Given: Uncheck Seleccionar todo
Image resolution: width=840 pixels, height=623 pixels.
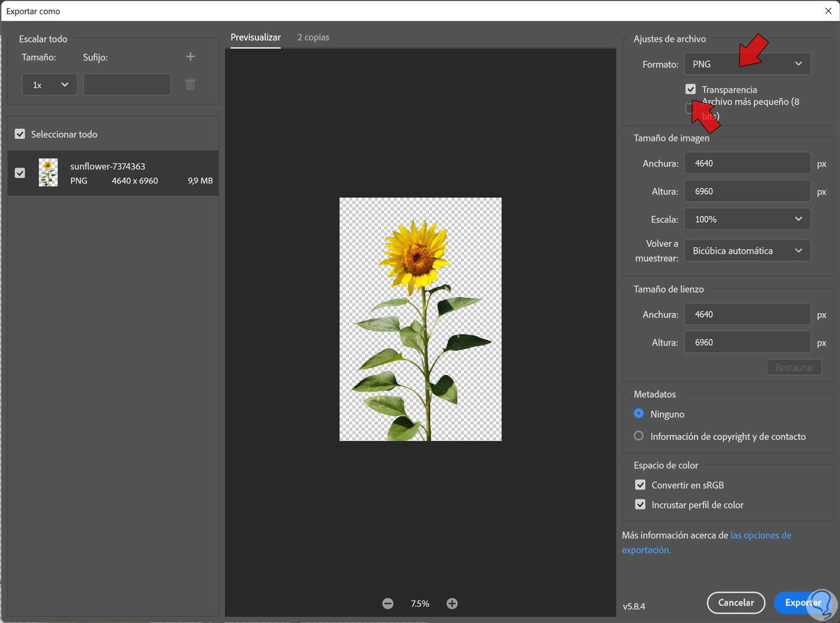Looking at the screenshot, I should tap(20, 134).
